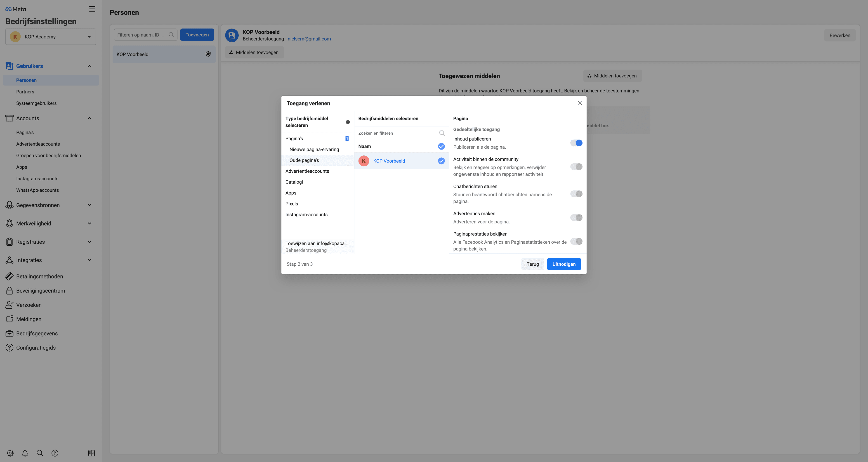868x462 pixels.
Task: Select Oude pagina's in dialog
Action: click(317, 160)
